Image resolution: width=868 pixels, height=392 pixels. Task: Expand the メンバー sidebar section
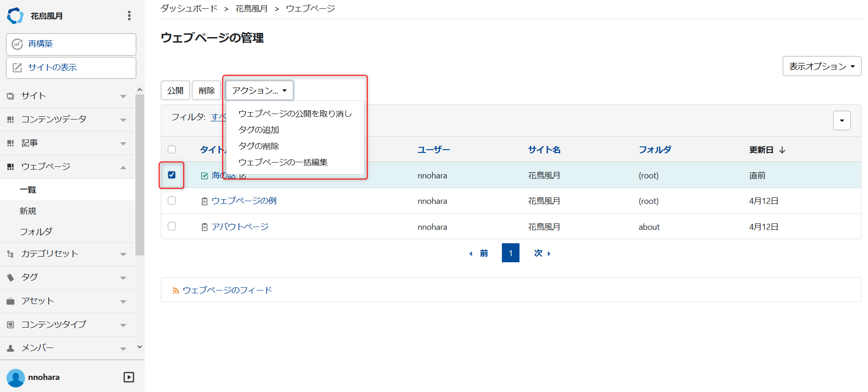[x=123, y=349]
